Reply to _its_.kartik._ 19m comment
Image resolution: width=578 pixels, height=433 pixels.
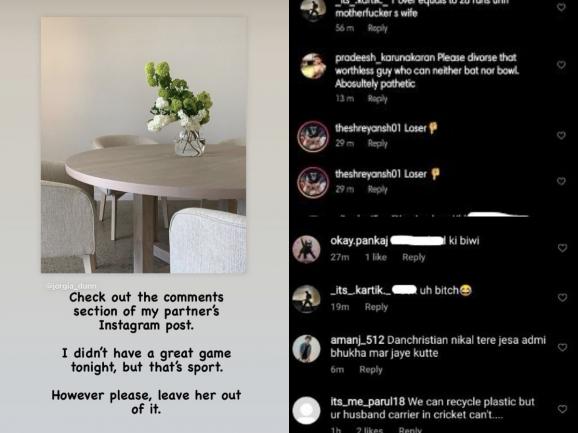pos(376,307)
